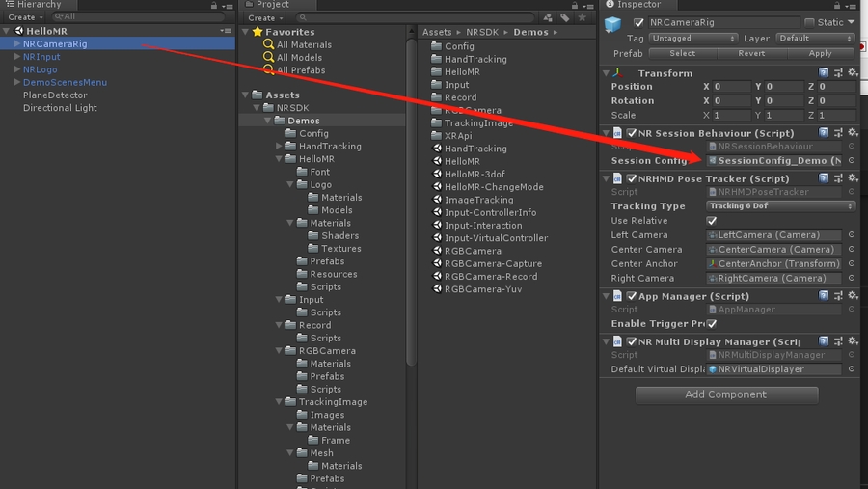Open the Tracking Type dropdown

781,206
